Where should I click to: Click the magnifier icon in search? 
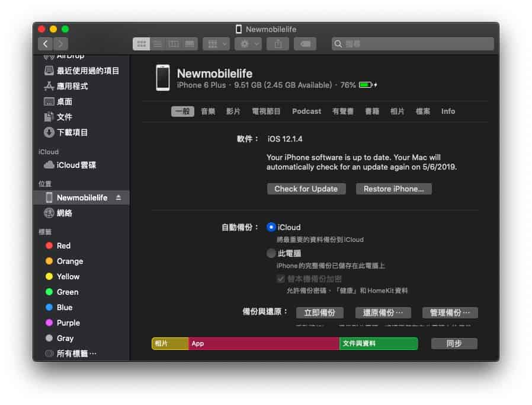click(338, 44)
